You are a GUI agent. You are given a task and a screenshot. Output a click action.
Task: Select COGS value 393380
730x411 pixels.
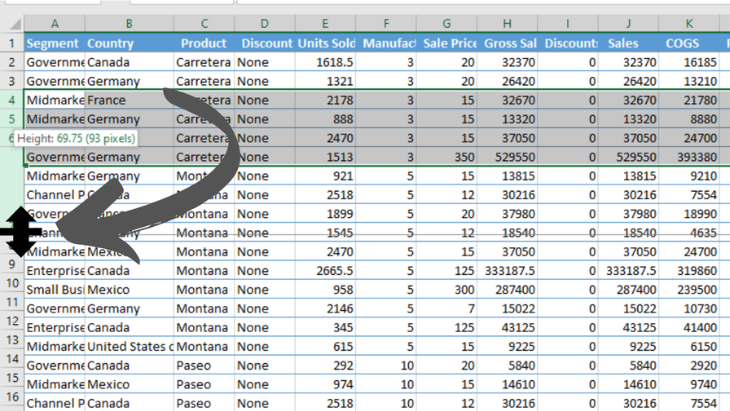(x=689, y=157)
